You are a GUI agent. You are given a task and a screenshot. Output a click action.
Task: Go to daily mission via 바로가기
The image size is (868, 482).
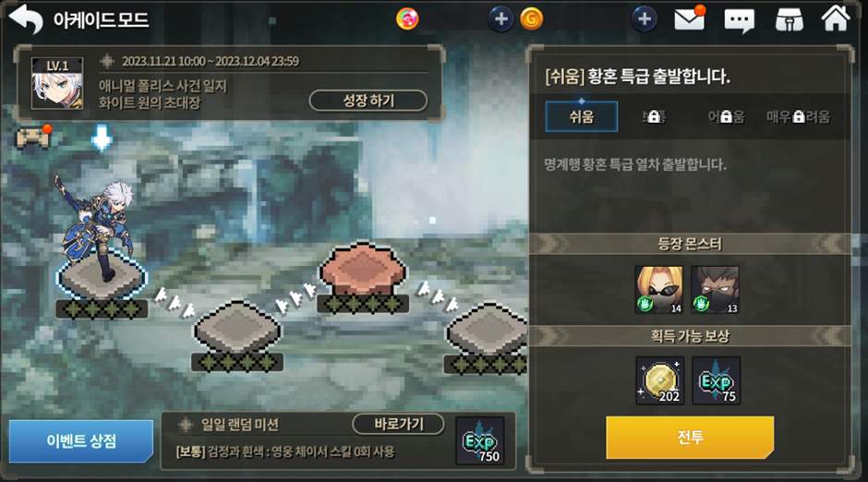399,424
